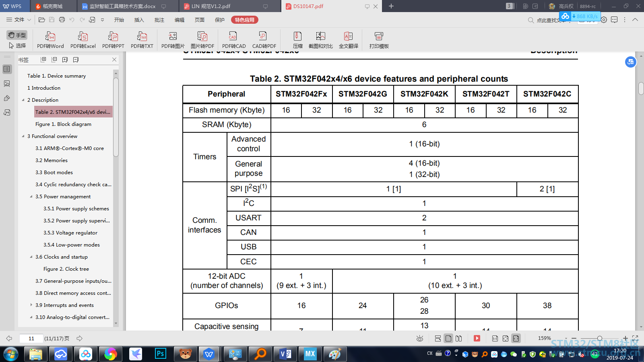This screenshot has width=644, height=362.
Task: Adjust the zoom slider handle
Action: click(x=600, y=339)
